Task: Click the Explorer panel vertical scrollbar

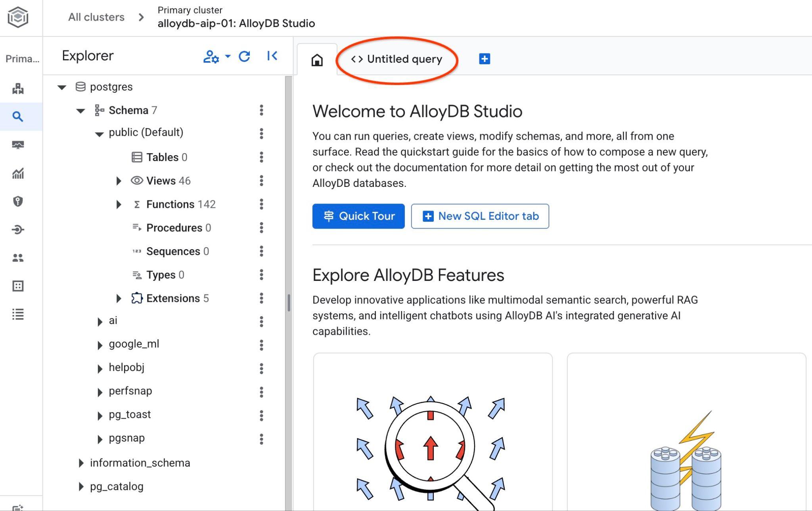Action: coord(289,302)
